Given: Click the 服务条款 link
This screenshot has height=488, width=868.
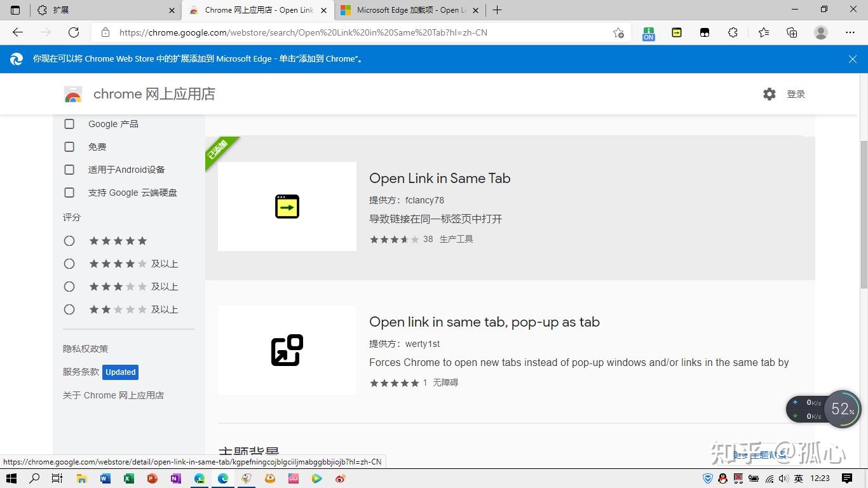Looking at the screenshot, I should point(81,372).
